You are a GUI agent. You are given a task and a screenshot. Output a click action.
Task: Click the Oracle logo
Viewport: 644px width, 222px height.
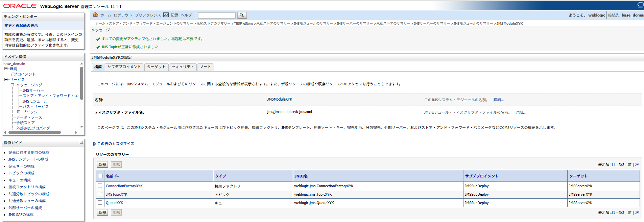point(20,6)
